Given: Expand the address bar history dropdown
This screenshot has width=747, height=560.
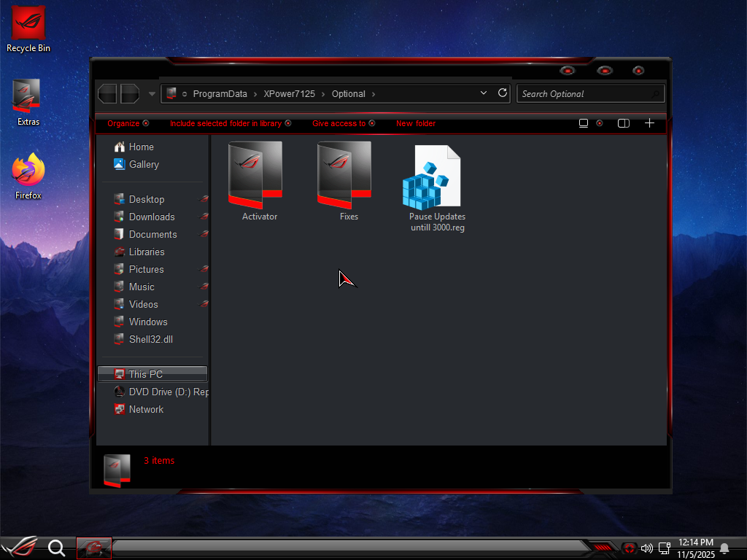Looking at the screenshot, I should [484, 93].
